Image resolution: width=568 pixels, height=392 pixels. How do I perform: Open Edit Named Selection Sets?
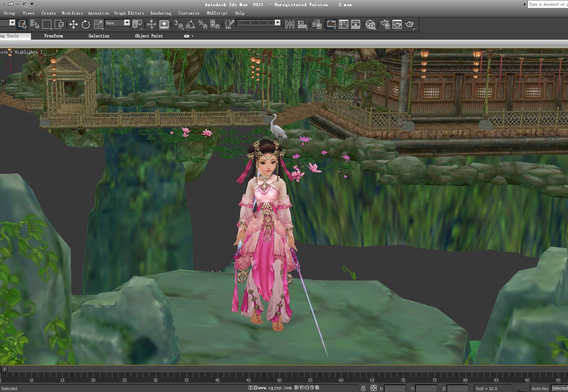(229, 24)
